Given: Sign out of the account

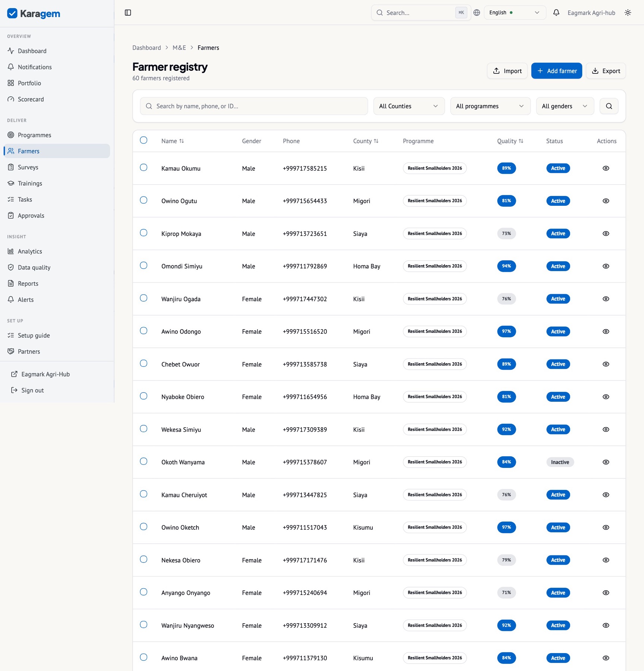Looking at the screenshot, I should [x=57, y=390].
